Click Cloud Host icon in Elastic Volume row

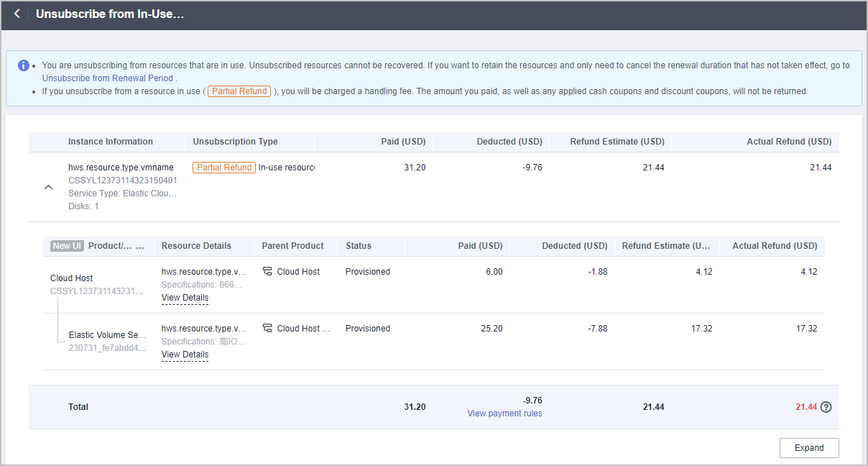click(x=267, y=329)
